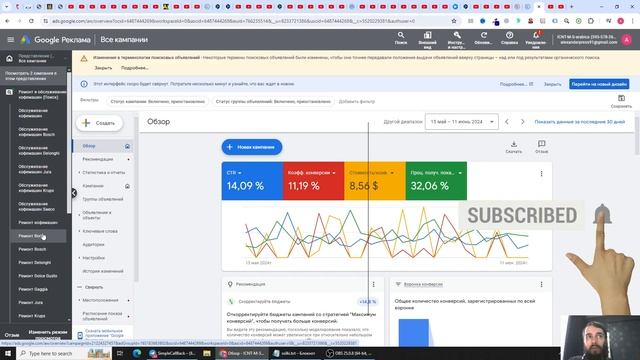Click Подробнее in the yellow warning banner

[x=134, y=68]
